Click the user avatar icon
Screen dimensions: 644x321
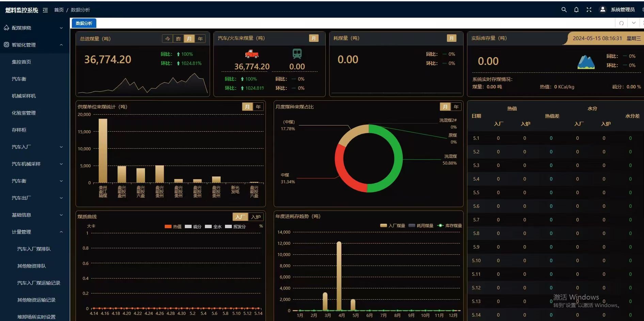[602, 10]
